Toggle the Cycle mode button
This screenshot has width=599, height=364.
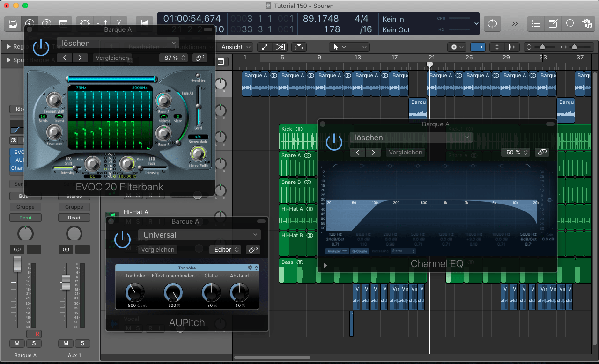click(x=492, y=23)
